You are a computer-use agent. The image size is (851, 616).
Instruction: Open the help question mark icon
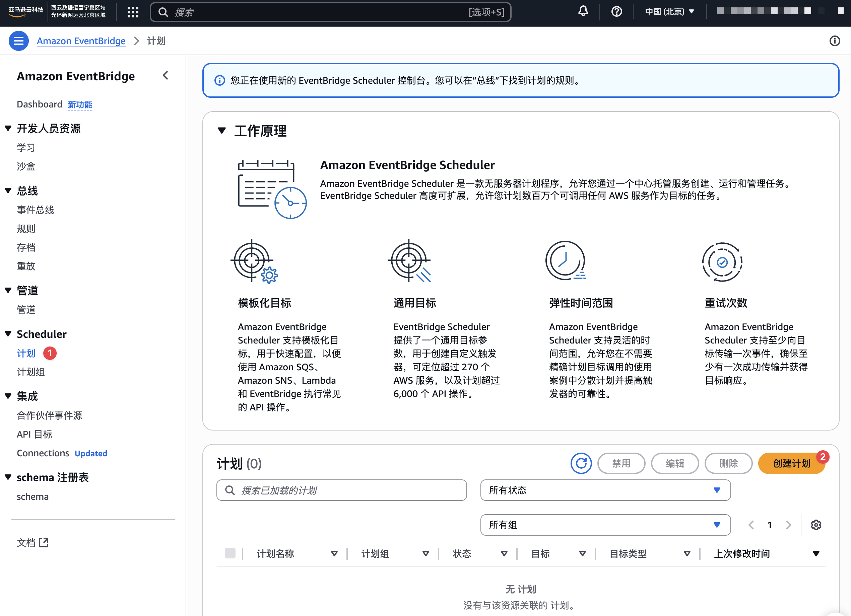616,12
